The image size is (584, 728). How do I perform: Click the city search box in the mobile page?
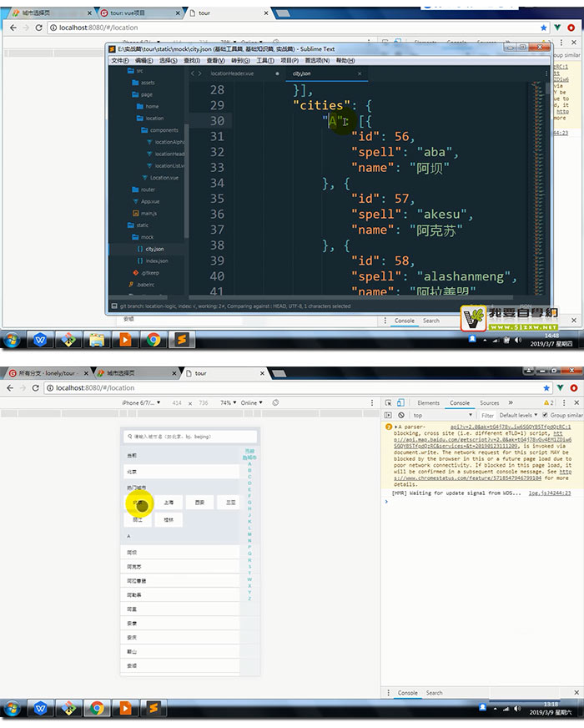pyautogui.click(x=190, y=437)
